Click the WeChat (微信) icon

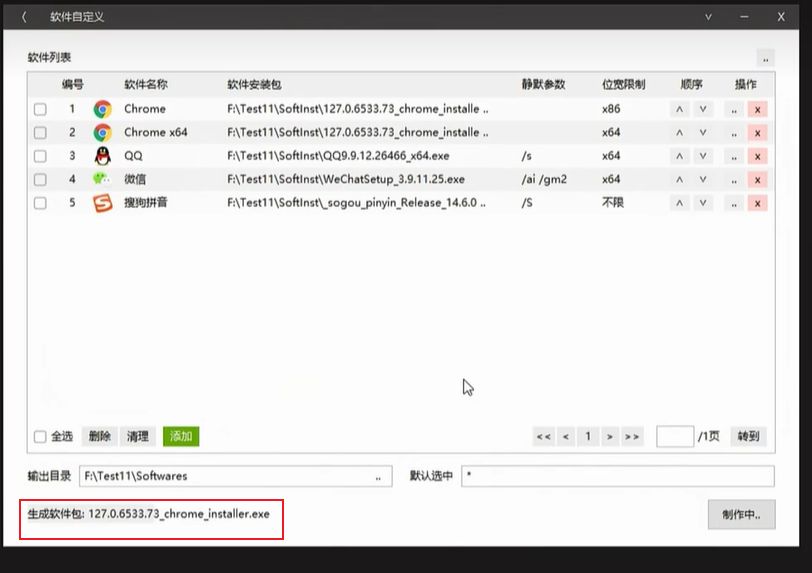pyautogui.click(x=102, y=179)
